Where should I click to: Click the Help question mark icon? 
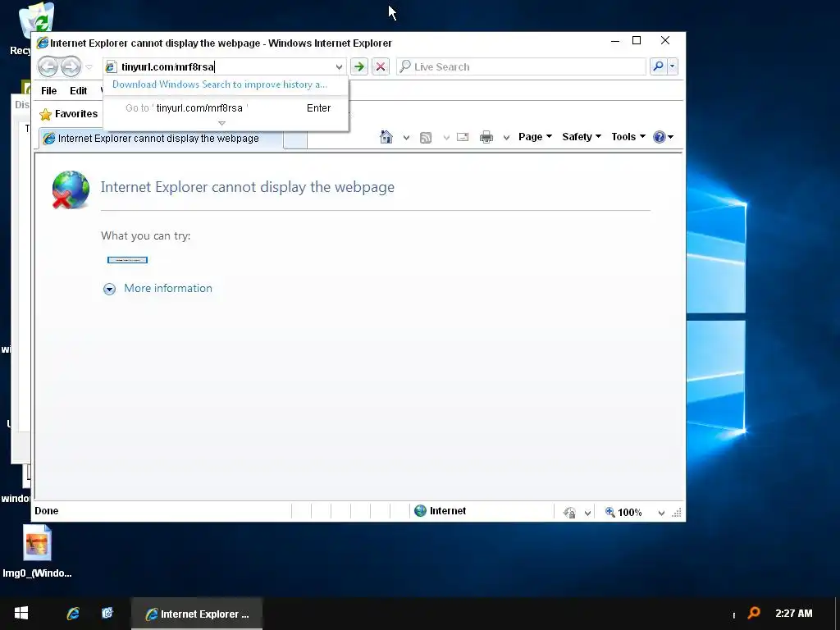(x=660, y=137)
